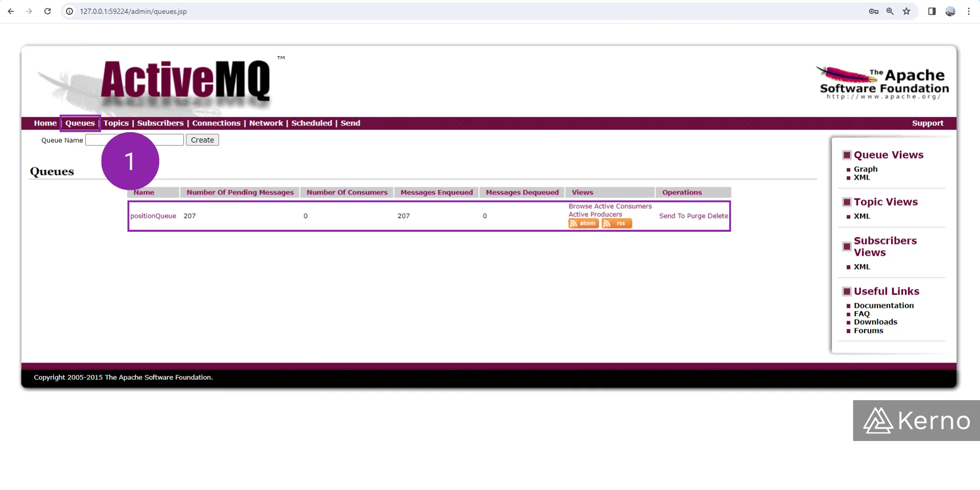The height and width of the screenshot is (490, 980).
Task: Open browser profile avatar
Action: coord(950,11)
